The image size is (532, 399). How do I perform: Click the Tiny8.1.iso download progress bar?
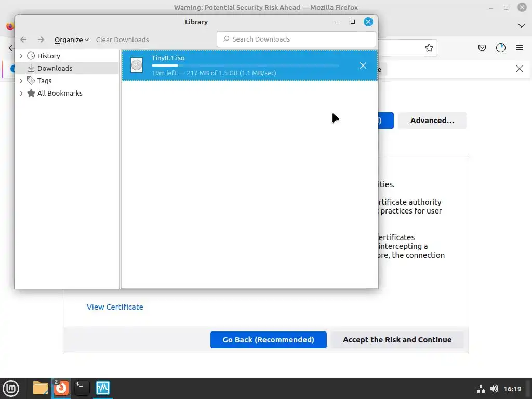point(245,65)
